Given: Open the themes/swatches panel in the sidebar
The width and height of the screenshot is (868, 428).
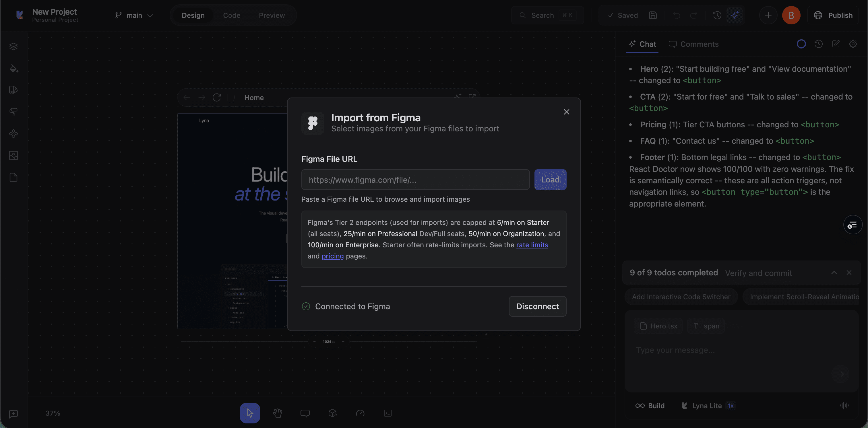Looking at the screenshot, I should point(13,90).
